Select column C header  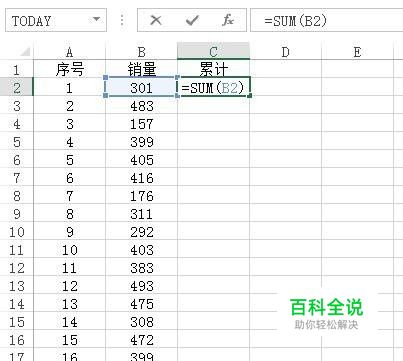213,51
